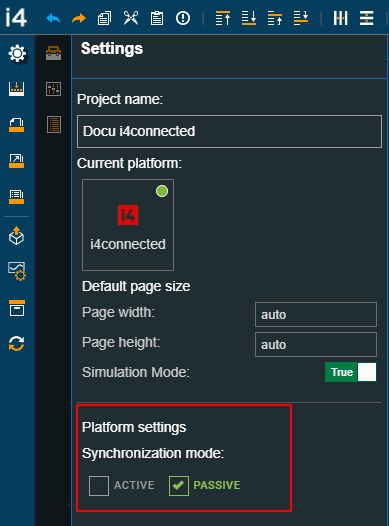
Task: Click Bring forward icon
Action: pos(275,18)
